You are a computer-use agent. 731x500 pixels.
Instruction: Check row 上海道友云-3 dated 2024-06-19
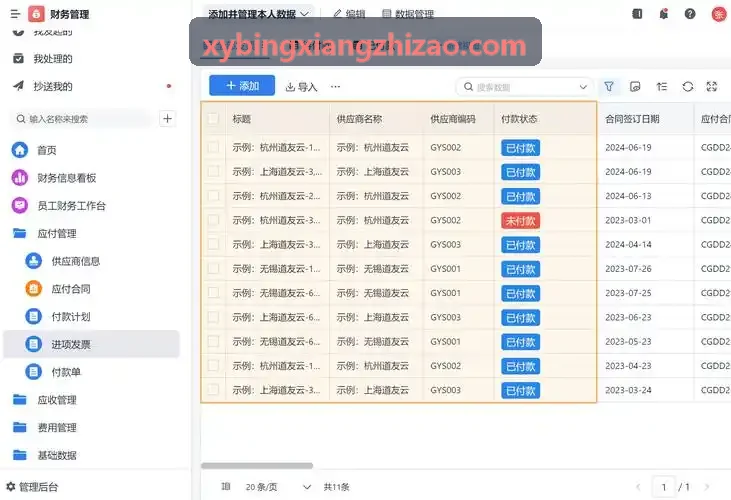(213, 171)
